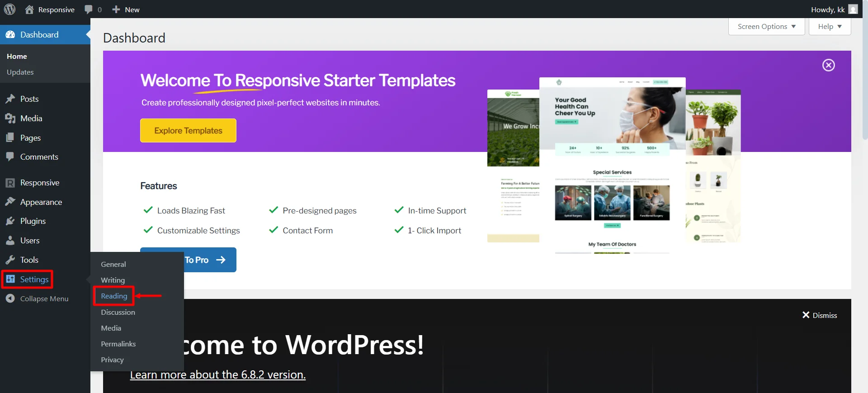
Task: Click the Settings label in the admin menu
Action: pos(34,279)
